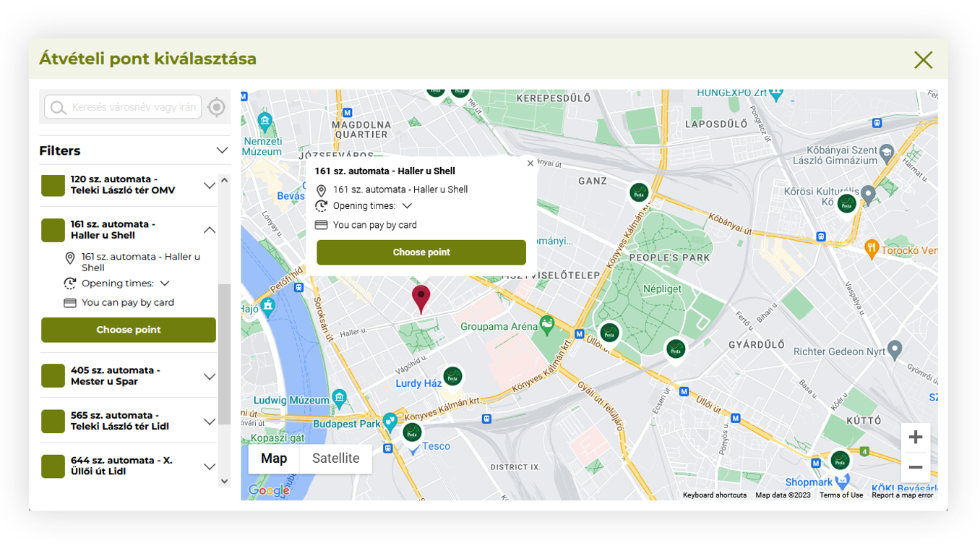This screenshot has width=980, height=546.
Task: Click the red selected location pin
Action: tap(421, 299)
